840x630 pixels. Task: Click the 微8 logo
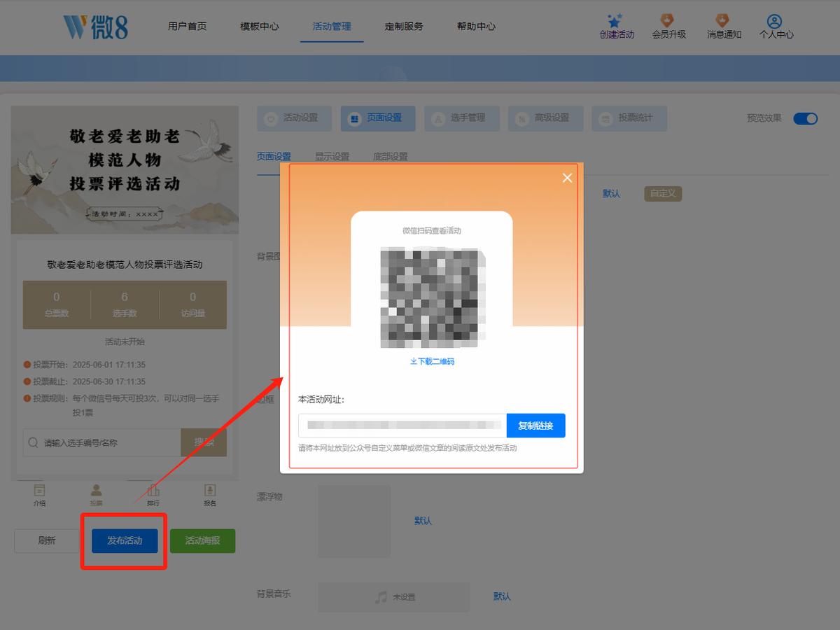(95, 27)
